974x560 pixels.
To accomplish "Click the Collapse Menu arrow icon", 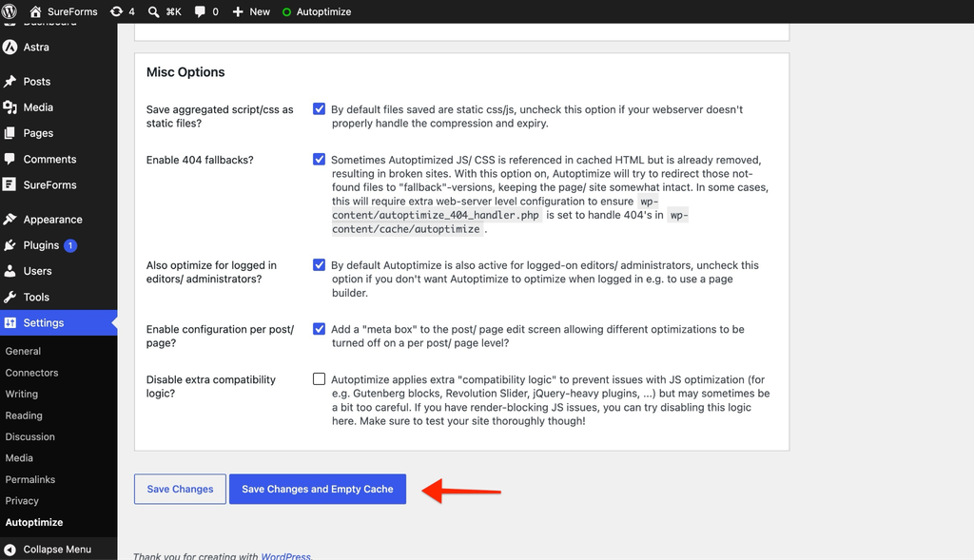I will 10,550.
